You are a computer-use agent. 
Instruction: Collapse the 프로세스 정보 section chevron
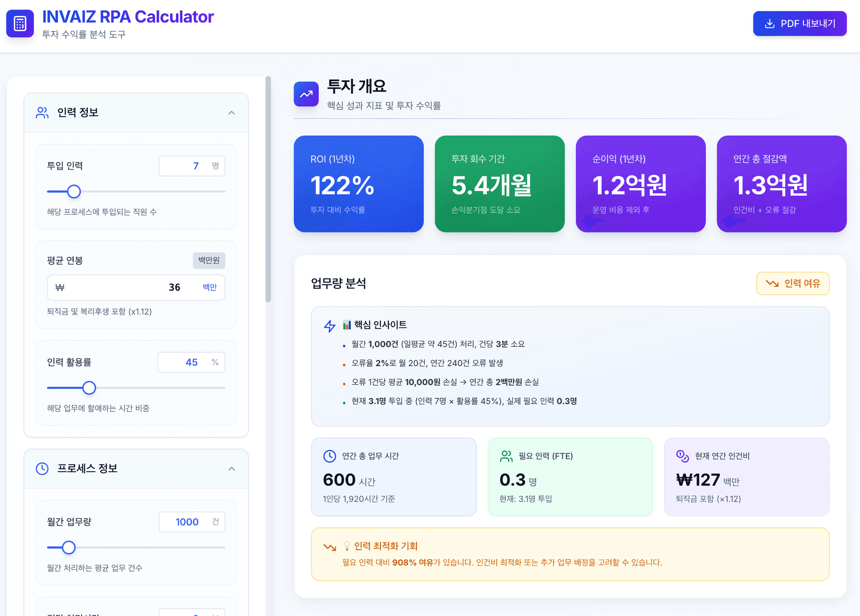tap(231, 469)
